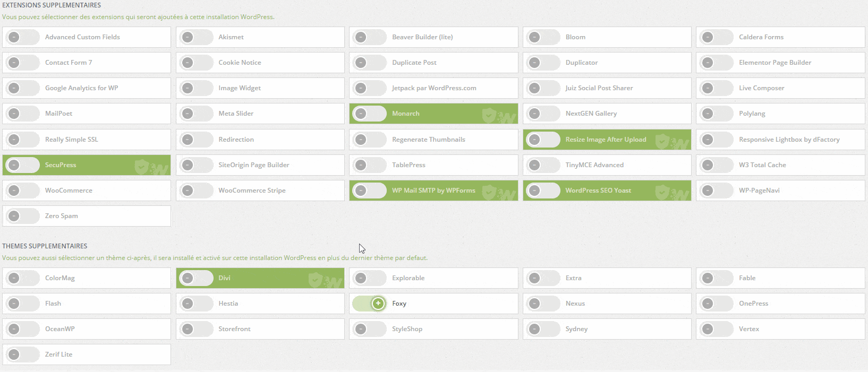The width and height of the screenshot is (868, 372).
Task: Click the SecuPress extension name label
Action: [x=61, y=165]
